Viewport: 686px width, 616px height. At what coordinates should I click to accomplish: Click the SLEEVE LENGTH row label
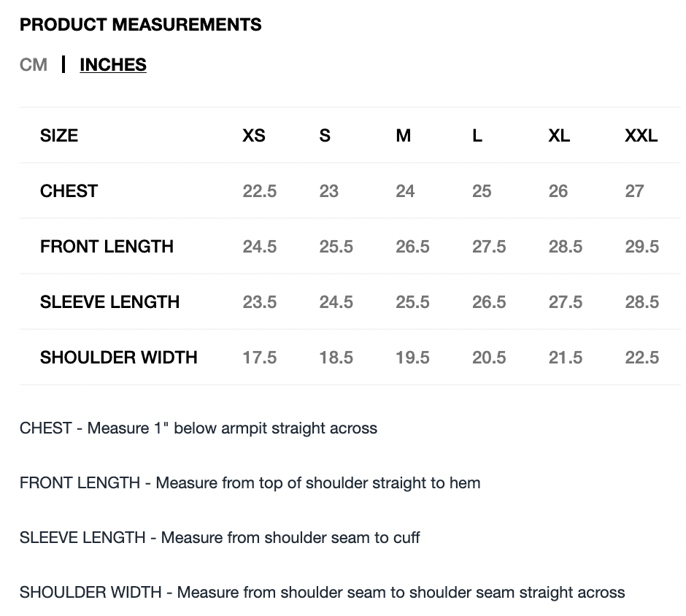109,302
